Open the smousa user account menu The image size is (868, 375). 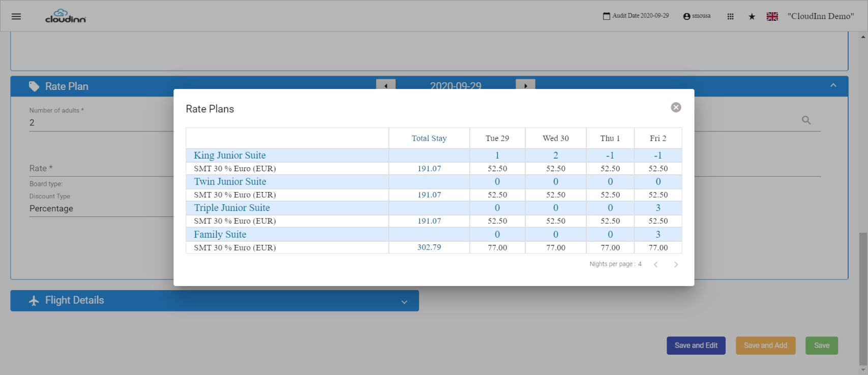[x=697, y=16]
